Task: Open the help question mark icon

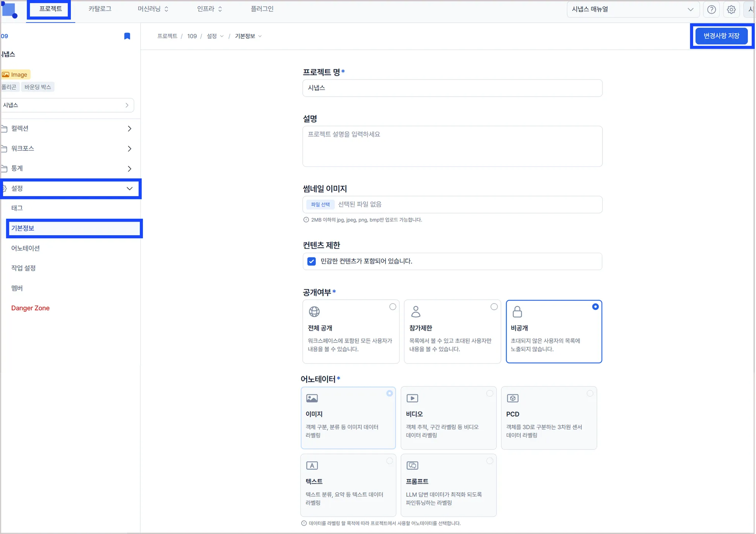Action: click(711, 10)
